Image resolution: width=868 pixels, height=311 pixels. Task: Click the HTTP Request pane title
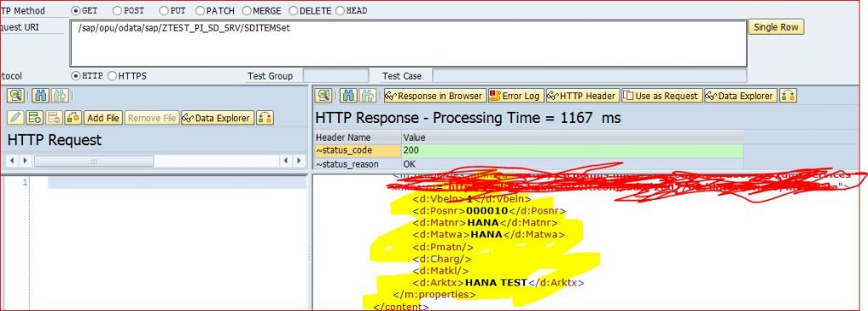click(x=55, y=140)
